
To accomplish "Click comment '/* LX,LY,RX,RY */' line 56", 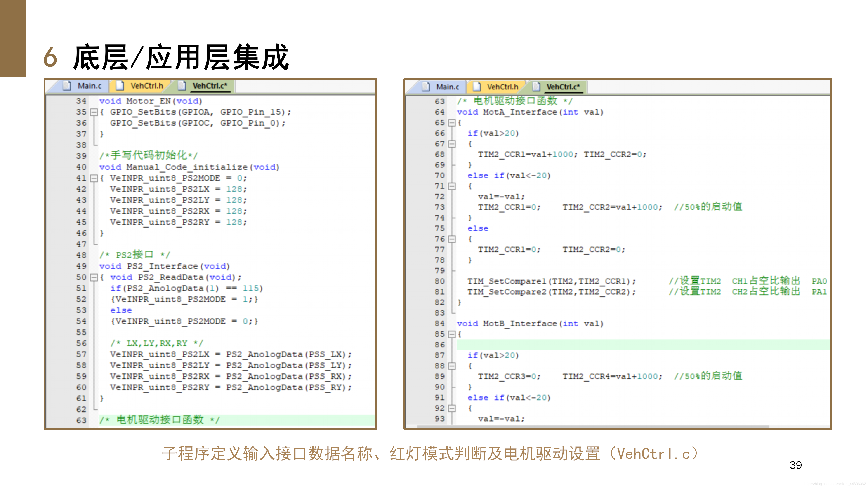I will point(157,343).
